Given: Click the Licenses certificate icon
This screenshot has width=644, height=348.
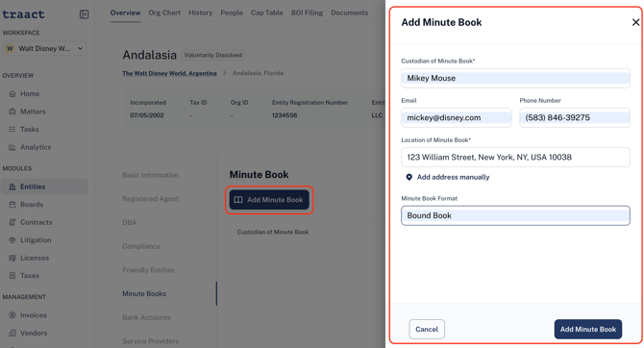Looking at the screenshot, I should click(12, 258).
